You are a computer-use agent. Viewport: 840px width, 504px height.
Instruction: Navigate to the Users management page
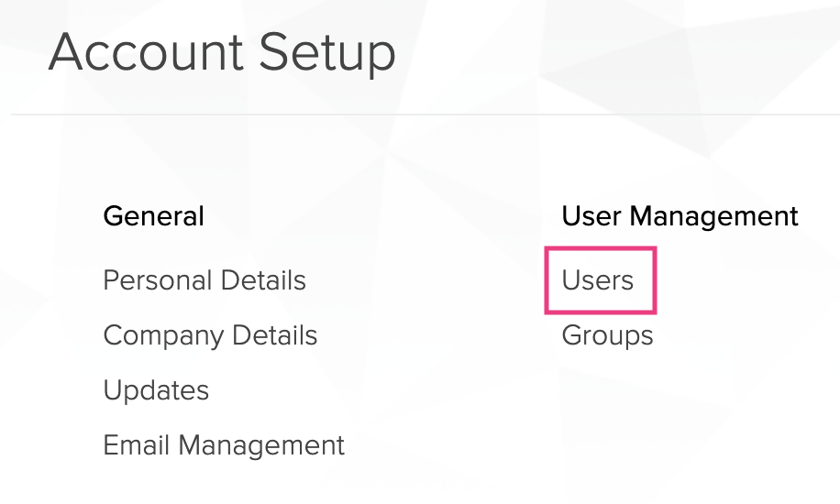click(598, 280)
